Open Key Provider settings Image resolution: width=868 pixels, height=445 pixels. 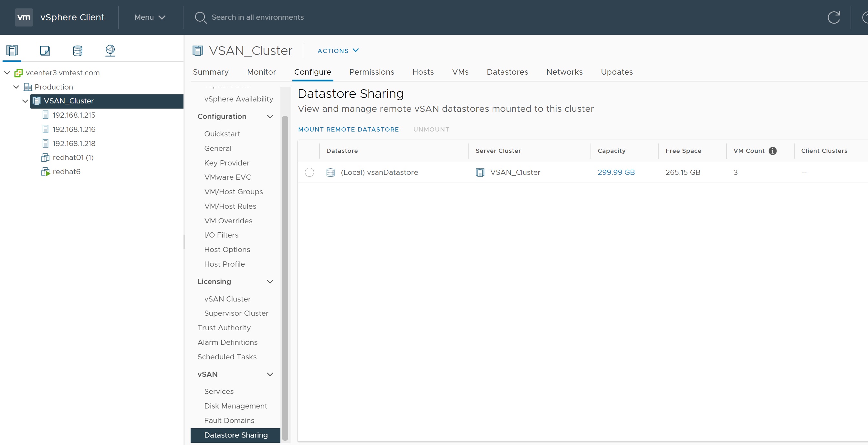click(226, 163)
